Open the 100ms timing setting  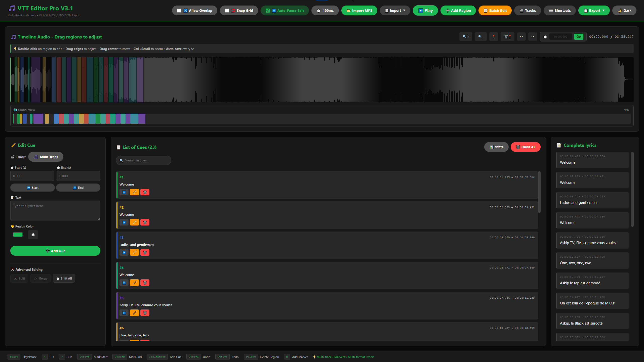(325, 11)
